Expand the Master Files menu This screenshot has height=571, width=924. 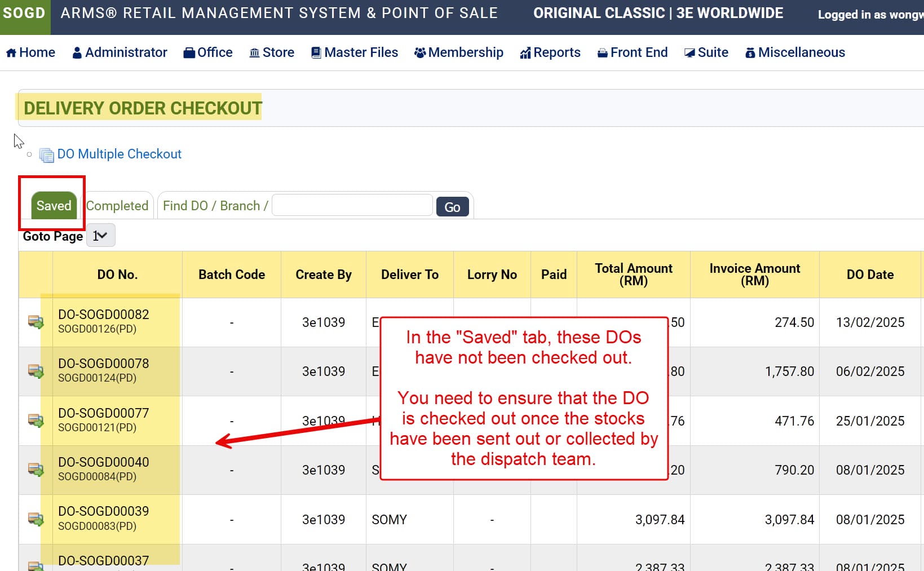(x=355, y=52)
